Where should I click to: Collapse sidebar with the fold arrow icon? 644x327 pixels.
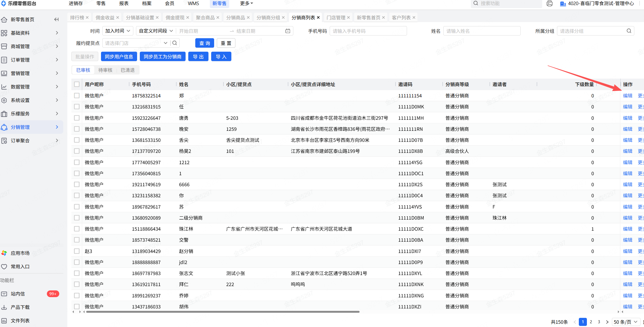click(x=56, y=19)
